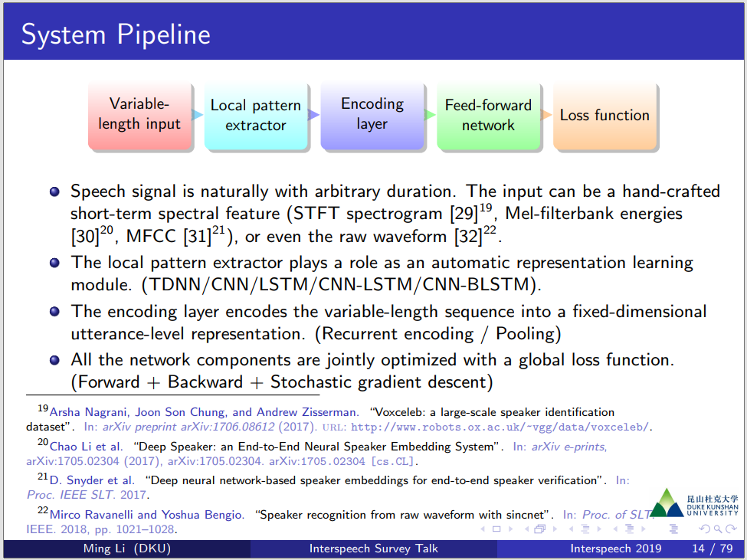The image size is (747, 560).
Task: Click the presentation outline navigation symbol
Action: coord(673,529)
